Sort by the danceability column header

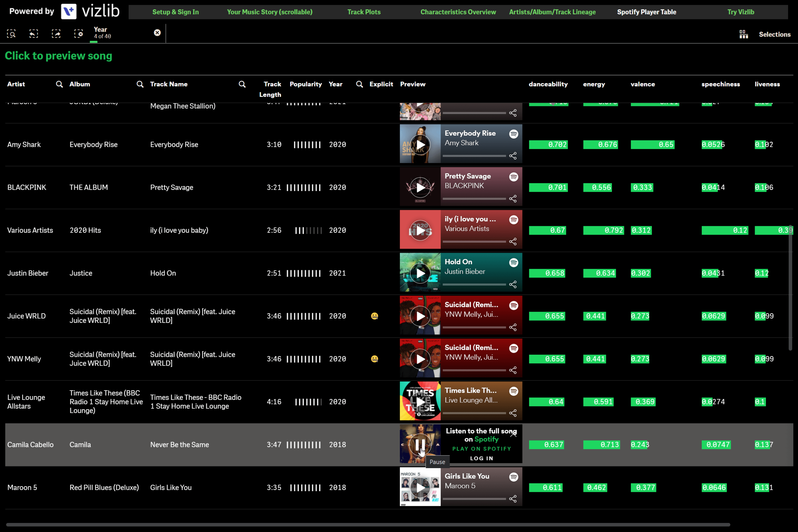click(x=548, y=84)
